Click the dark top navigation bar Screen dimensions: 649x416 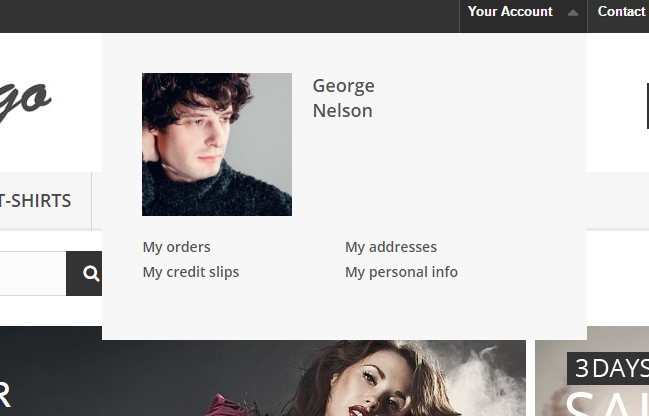(x=228, y=16)
